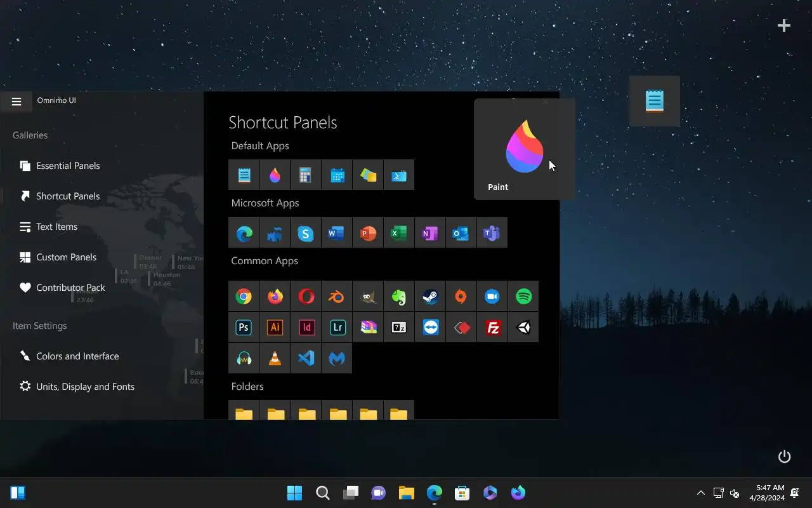Click the blue factory-shaped icon beside Edge
Screen dimensions: 812x508
(x=275, y=232)
